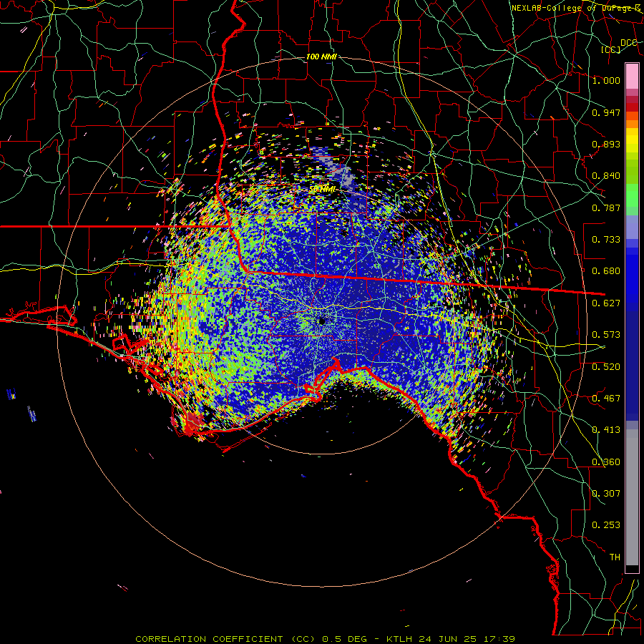Click the 0.520 scale label
The image size is (644, 644).
(606, 367)
